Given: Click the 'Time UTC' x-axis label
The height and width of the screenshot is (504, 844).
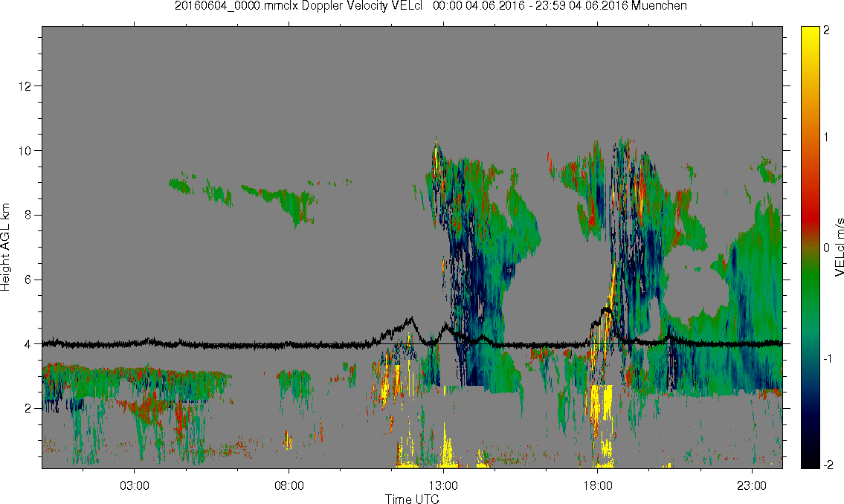Looking at the screenshot, I should [x=412, y=499].
